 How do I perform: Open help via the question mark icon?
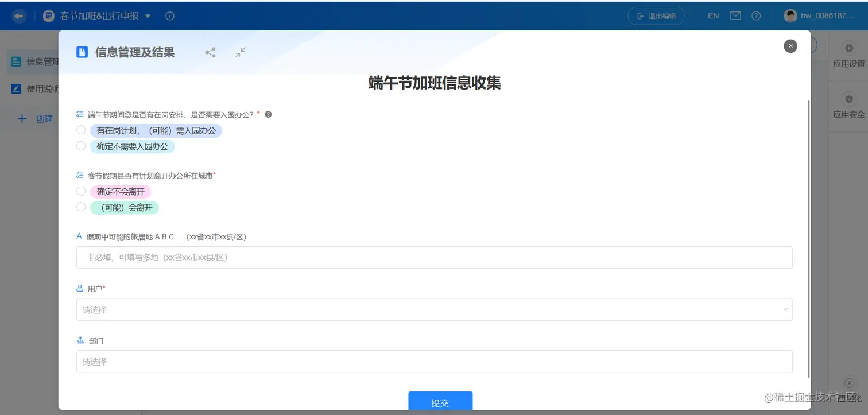click(x=756, y=15)
